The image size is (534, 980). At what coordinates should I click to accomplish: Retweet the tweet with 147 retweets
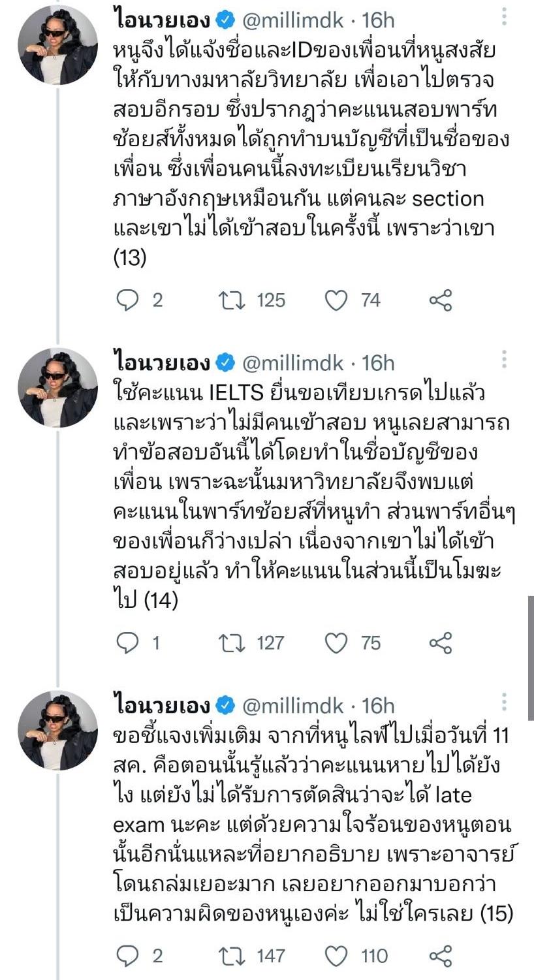coord(232,956)
